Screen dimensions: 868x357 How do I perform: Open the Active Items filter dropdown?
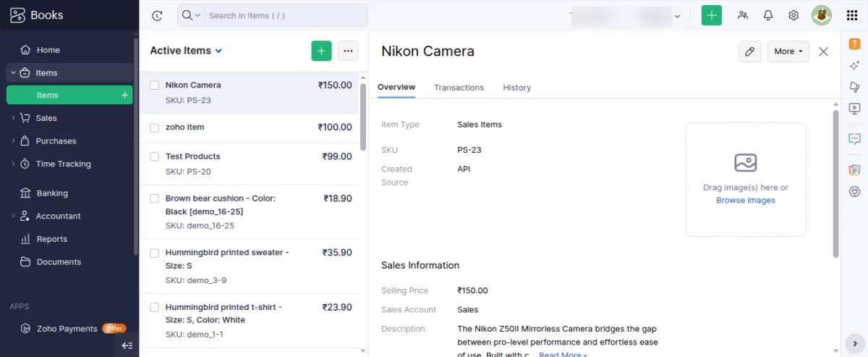(186, 51)
